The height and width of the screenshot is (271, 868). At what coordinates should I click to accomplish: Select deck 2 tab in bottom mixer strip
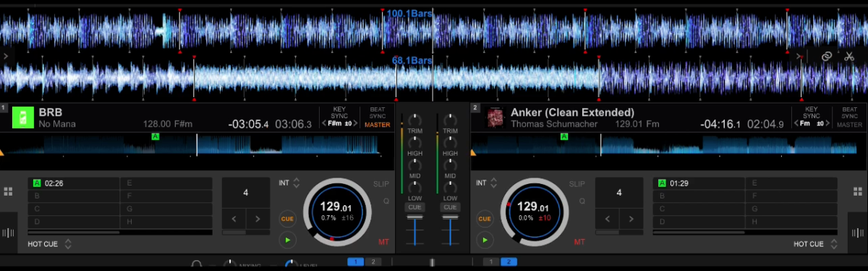tap(509, 262)
